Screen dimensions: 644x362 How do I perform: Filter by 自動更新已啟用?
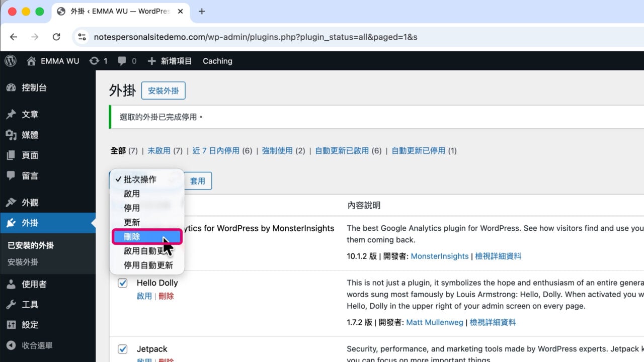[x=342, y=151]
